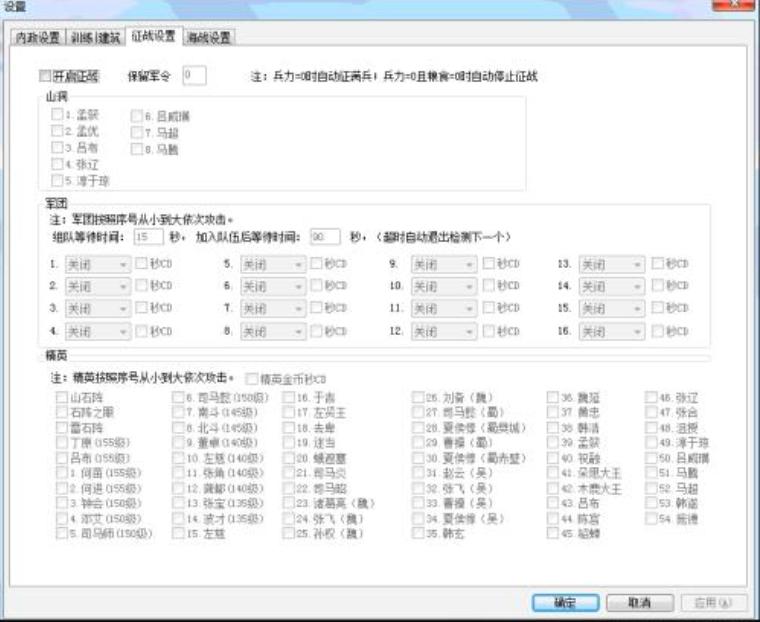
Task: Tick 山洞 option 6. 吕威璜
Action: click(137, 116)
